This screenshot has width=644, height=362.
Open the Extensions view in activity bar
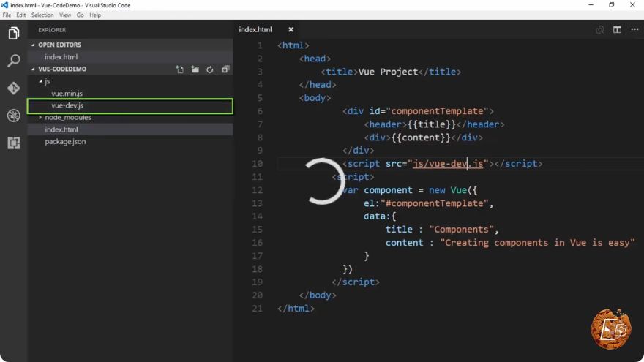click(x=14, y=143)
